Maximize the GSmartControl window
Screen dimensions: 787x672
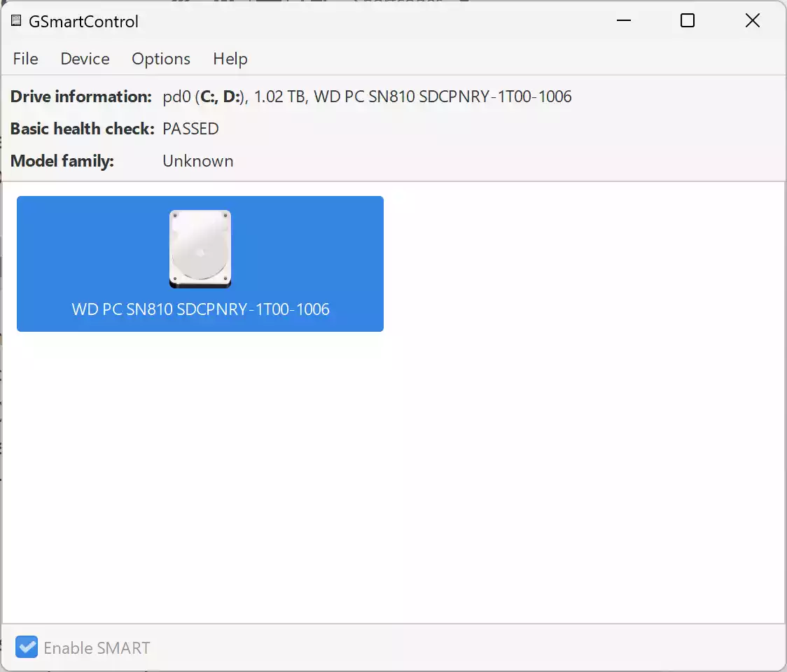point(688,21)
